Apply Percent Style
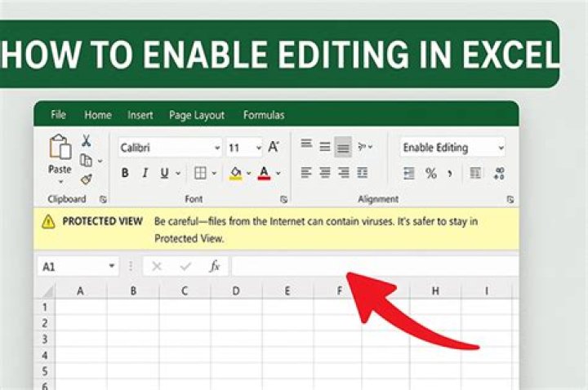This screenshot has width=588, height=390. coord(431,173)
